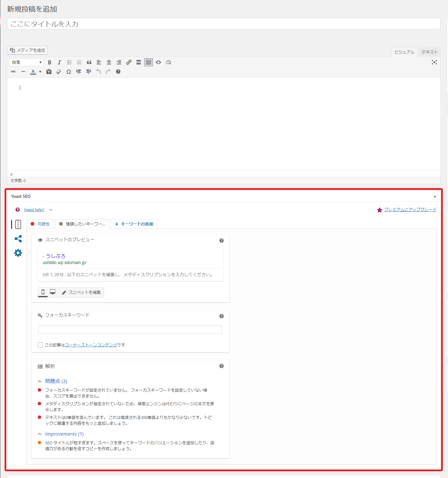The height and width of the screenshot is (478, 448).
Task: Click the スニペットを編集 button
Action: point(81,292)
